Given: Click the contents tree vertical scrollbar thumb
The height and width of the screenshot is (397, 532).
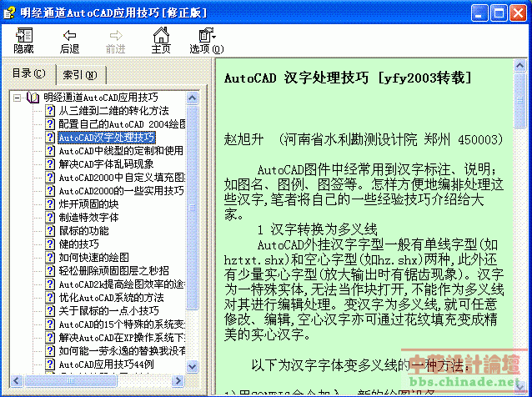Looking at the screenshot, I should tap(193, 207).
